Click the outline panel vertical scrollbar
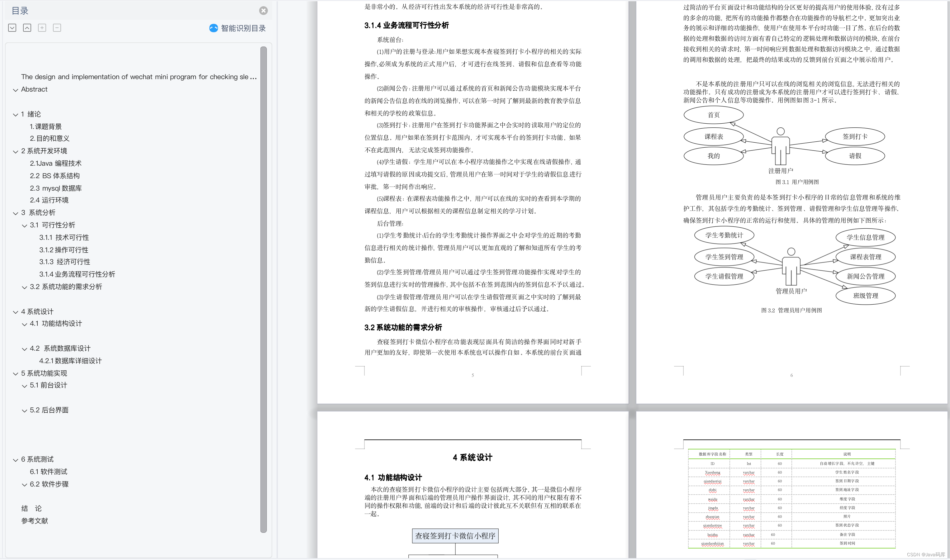 [x=263, y=289]
